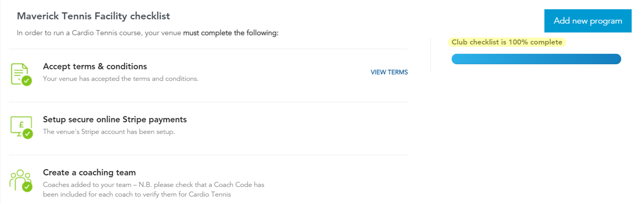Image resolution: width=644 pixels, height=204 pixels.
Task: Click the Add new program button
Action: (588, 21)
